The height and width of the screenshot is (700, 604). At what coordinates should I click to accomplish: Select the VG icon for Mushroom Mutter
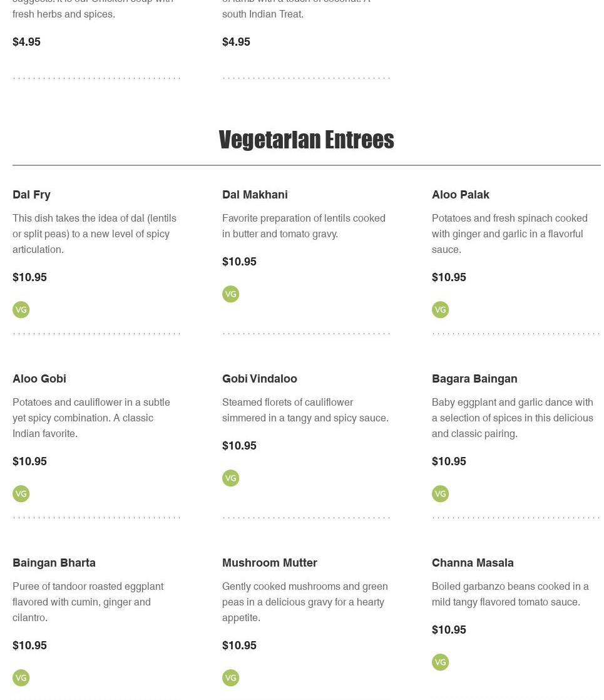[231, 678]
